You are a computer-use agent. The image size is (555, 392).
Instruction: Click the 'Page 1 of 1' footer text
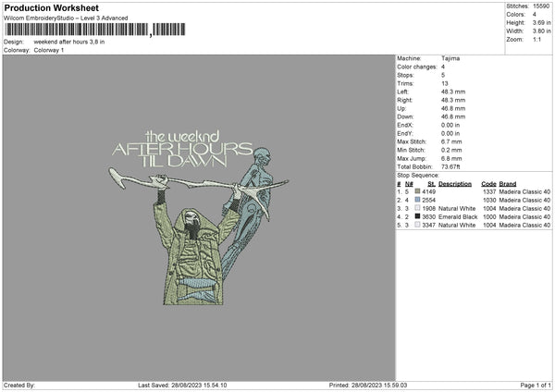pyautogui.click(x=536, y=386)
